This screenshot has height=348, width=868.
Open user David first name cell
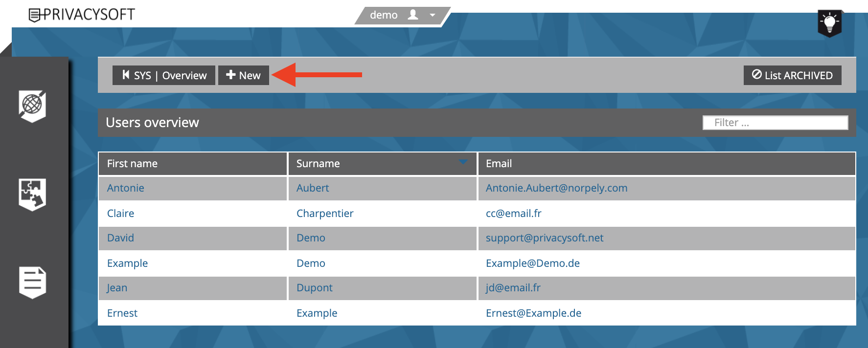[x=192, y=238]
